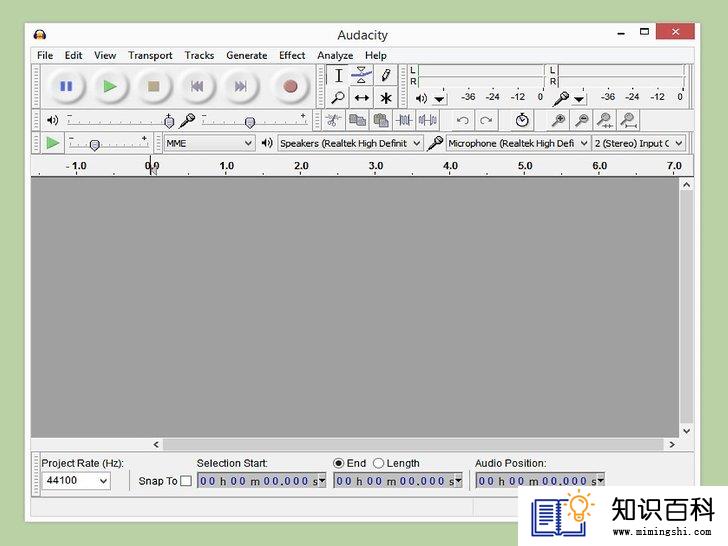Open the Transport menu
Screen dimensions: 728x546
150,55
